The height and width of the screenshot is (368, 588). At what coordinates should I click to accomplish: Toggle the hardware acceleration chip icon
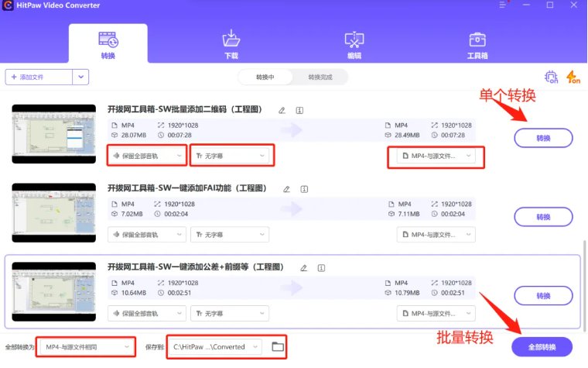tap(551, 77)
